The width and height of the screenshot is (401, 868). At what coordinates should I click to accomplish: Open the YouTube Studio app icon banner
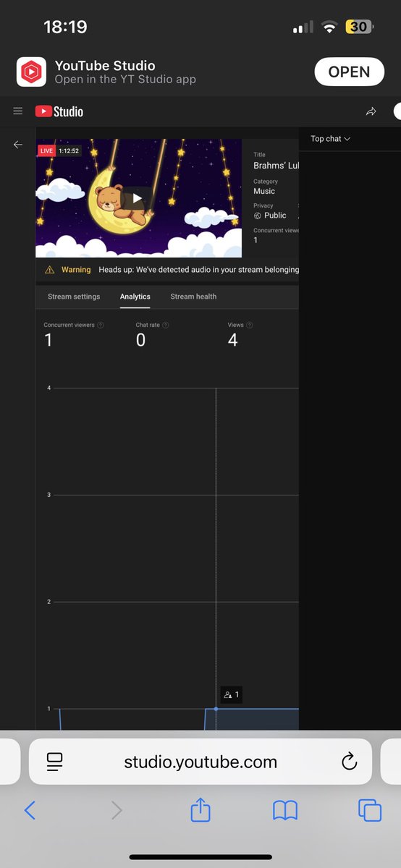tap(31, 72)
